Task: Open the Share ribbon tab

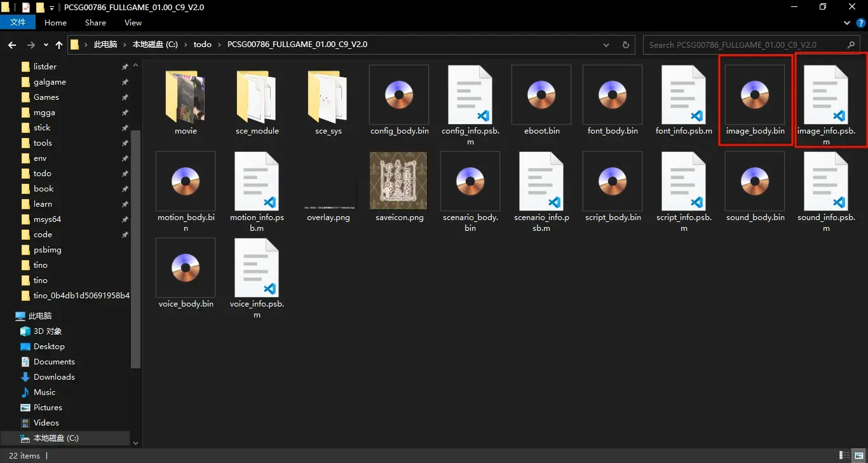Action: click(95, 23)
